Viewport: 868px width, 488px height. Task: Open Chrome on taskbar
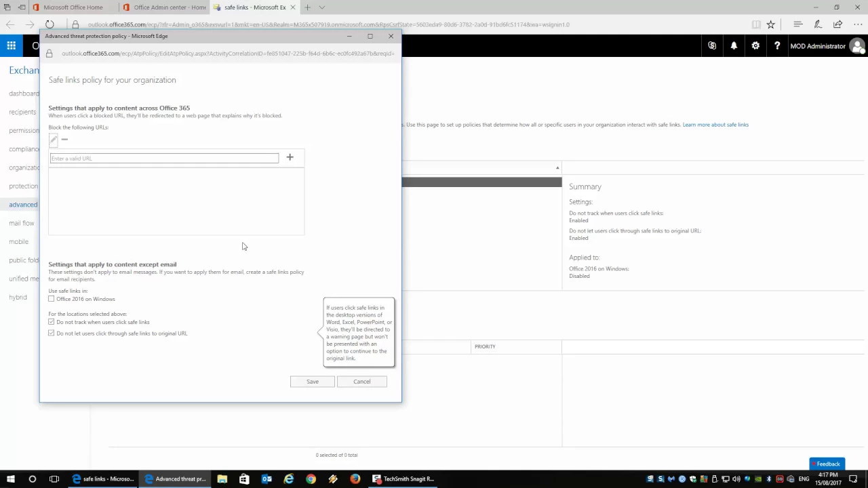pos(311,479)
